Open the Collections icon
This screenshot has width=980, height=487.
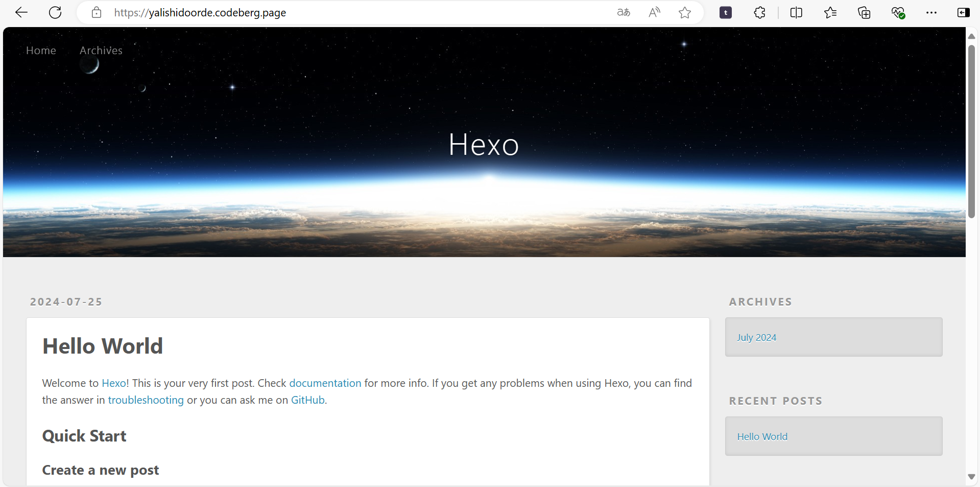pos(864,13)
